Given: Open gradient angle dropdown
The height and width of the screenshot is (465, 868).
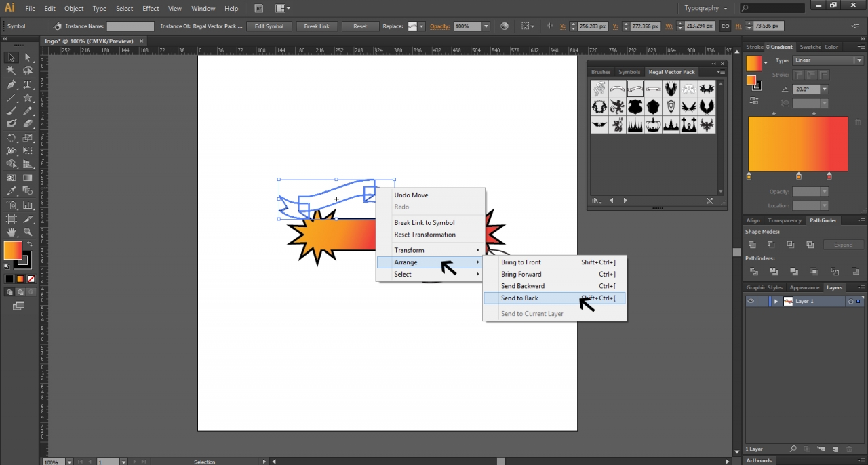Looking at the screenshot, I should [x=825, y=89].
